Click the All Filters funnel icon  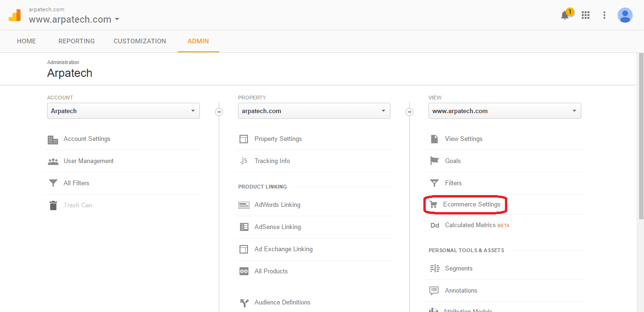click(x=53, y=183)
